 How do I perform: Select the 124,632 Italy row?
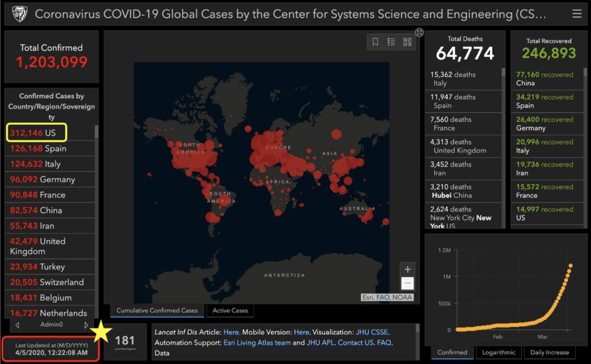pyautogui.click(x=49, y=164)
